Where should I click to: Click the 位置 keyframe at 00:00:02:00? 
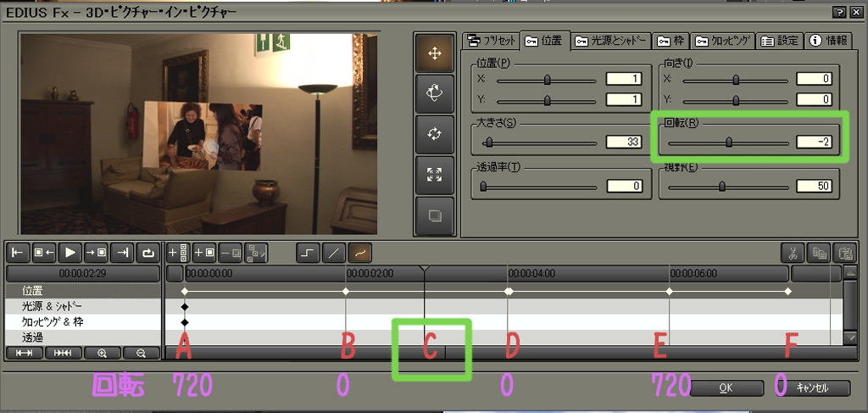(x=346, y=291)
